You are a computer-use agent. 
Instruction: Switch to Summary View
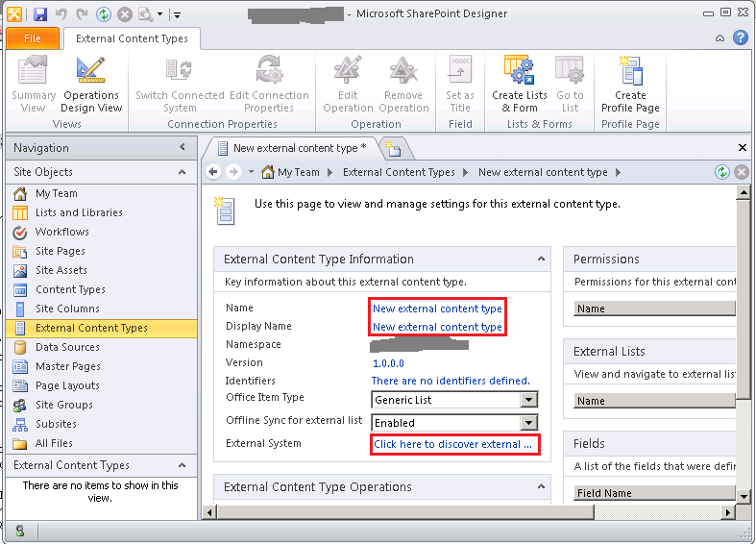point(34,84)
